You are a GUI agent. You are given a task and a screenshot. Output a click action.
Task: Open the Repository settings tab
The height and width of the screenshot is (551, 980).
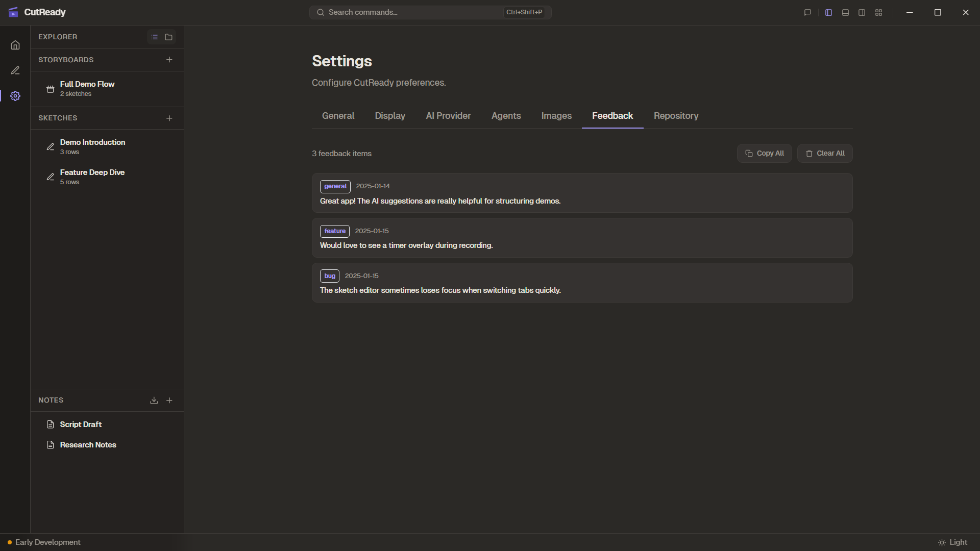676,116
